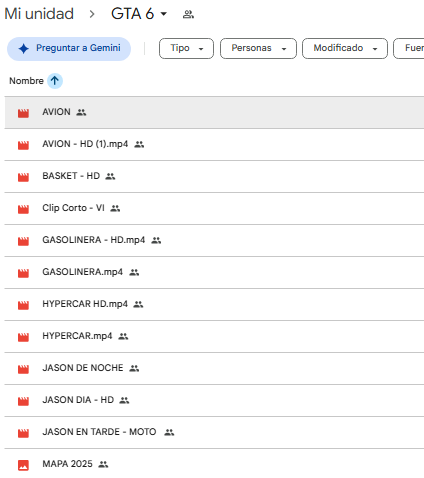This screenshot has height=478, width=424.
Task: Click the video icon of JASON EN TARDE - MOTO
Action: point(23,433)
